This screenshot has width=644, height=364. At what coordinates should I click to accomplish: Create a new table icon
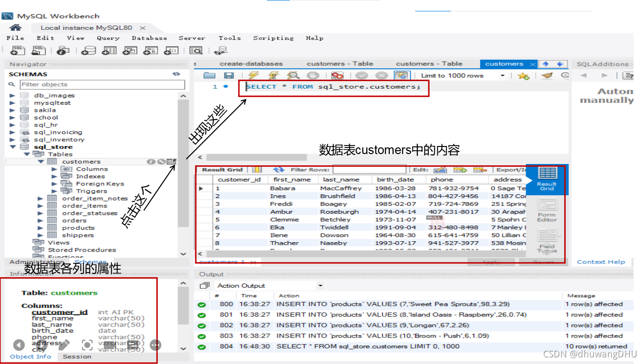[x=110, y=50]
